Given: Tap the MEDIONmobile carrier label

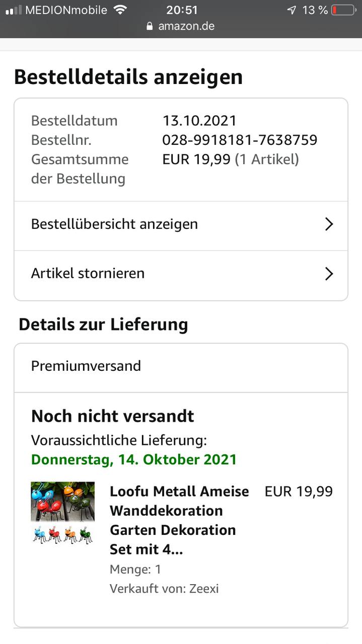Looking at the screenshot, I should click(x=66, y=10).
